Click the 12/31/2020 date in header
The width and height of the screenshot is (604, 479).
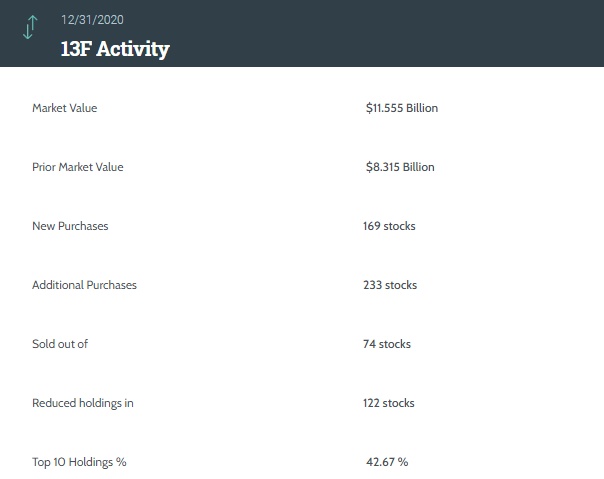click(92, 20)
